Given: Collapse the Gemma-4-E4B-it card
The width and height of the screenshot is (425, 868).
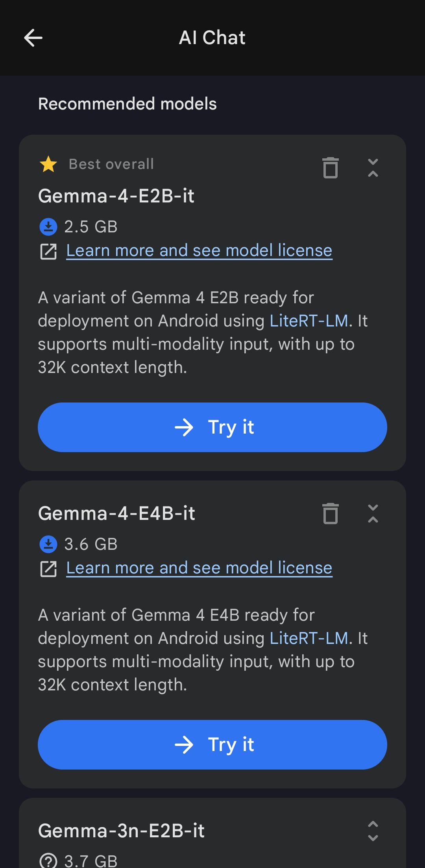Looking at the screenshot, I should [x=373, y=514].
